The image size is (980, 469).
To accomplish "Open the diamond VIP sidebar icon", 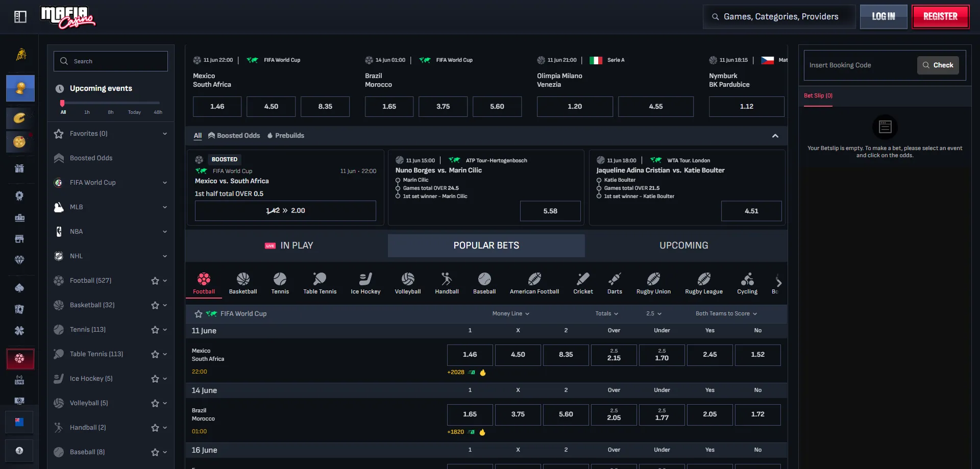I will click(19, 260).
